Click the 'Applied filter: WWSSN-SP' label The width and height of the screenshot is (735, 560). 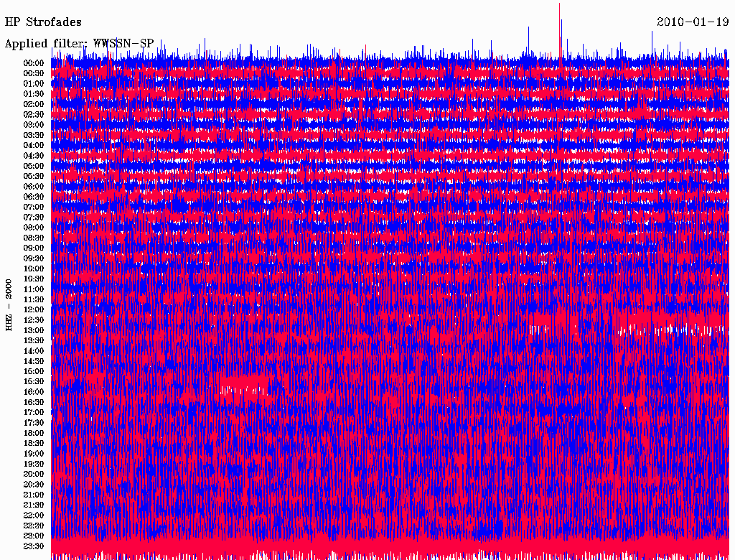(x=79, y=44)
